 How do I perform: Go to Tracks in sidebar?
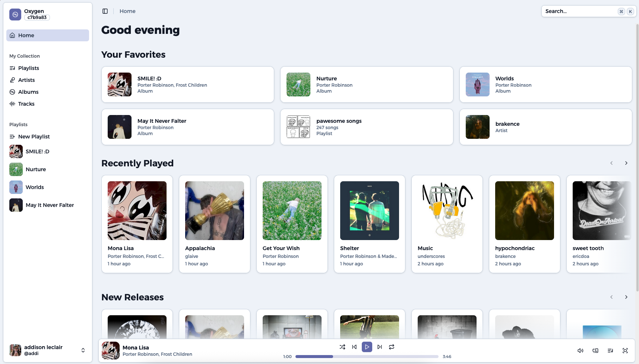tap(26, 104)
